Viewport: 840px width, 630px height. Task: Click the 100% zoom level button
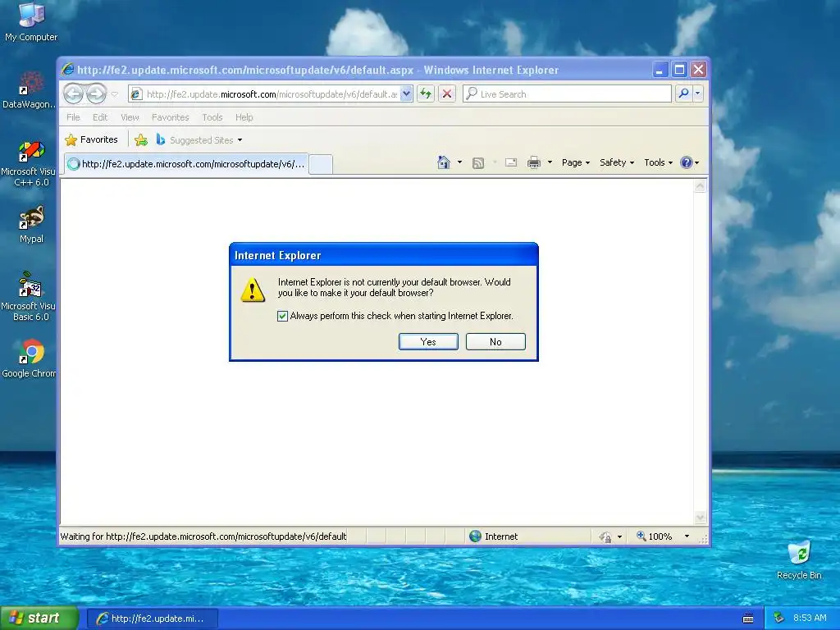[x=654, y=536]
